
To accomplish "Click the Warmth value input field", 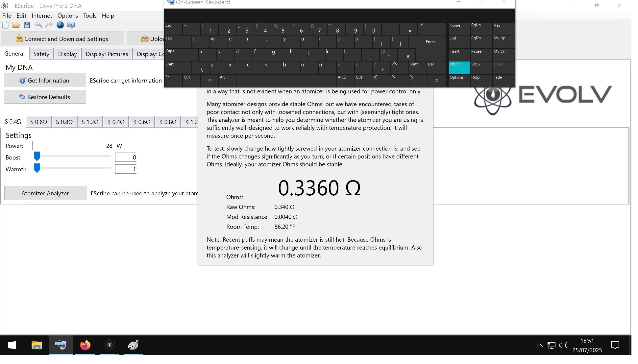I will click(126, 169).
